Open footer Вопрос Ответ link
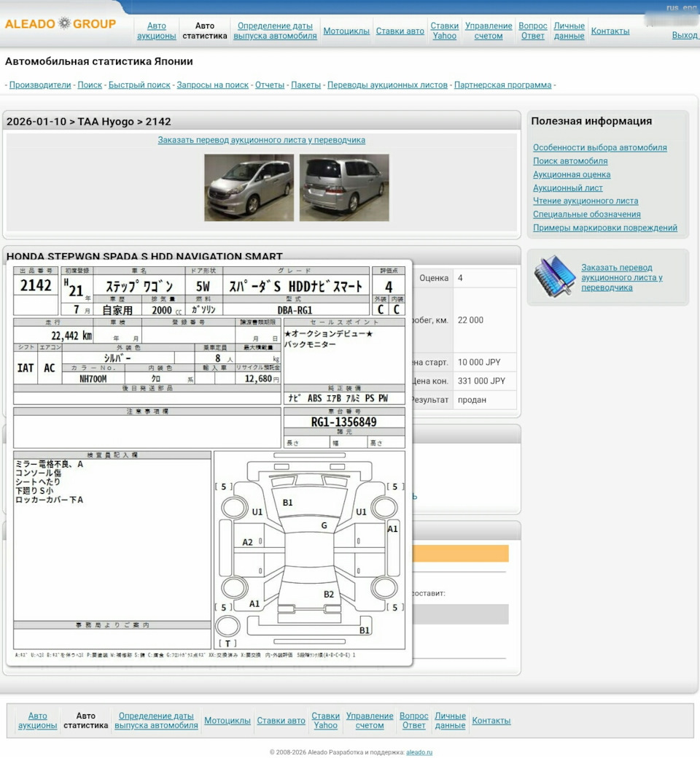This screenshot has width=700, height=758. click(414, 720)
